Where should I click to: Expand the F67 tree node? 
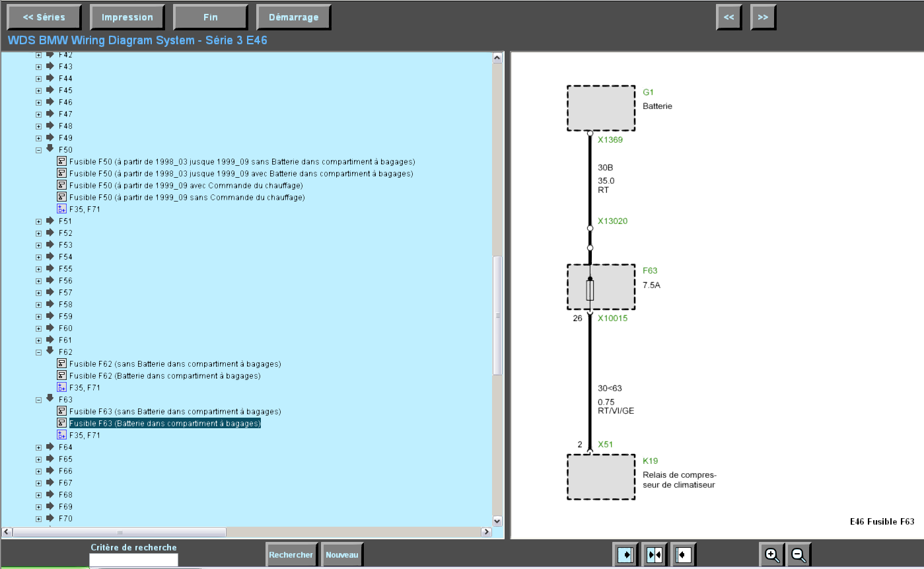(x=38, y=483)
